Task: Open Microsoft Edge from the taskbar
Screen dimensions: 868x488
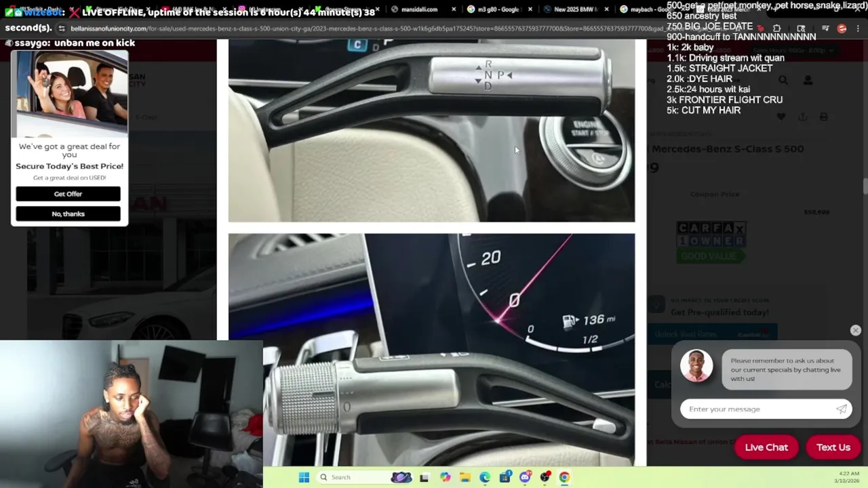Action: (x=485, y=477)
